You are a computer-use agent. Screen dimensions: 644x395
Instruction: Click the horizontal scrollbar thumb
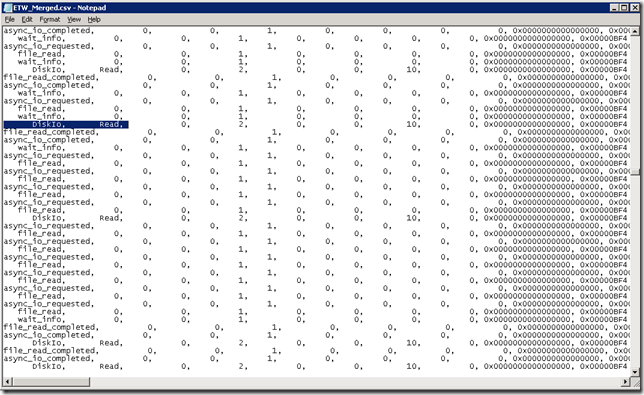51,382
